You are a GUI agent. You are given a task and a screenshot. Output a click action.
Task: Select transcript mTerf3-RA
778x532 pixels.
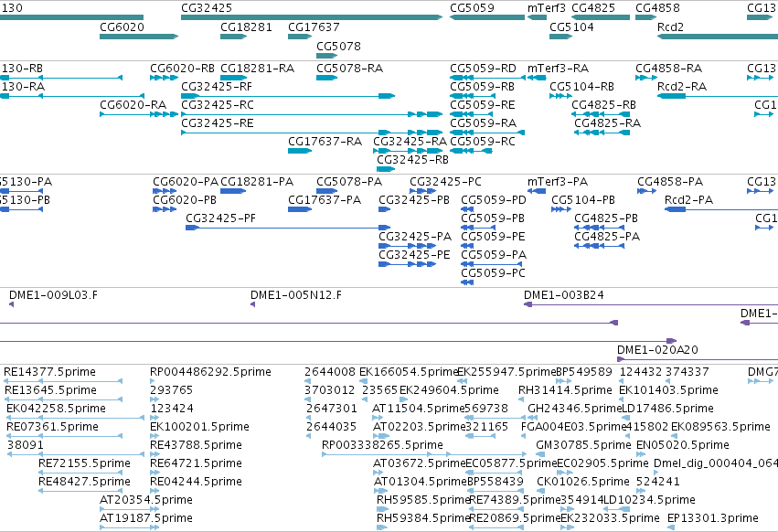(558, 69)
